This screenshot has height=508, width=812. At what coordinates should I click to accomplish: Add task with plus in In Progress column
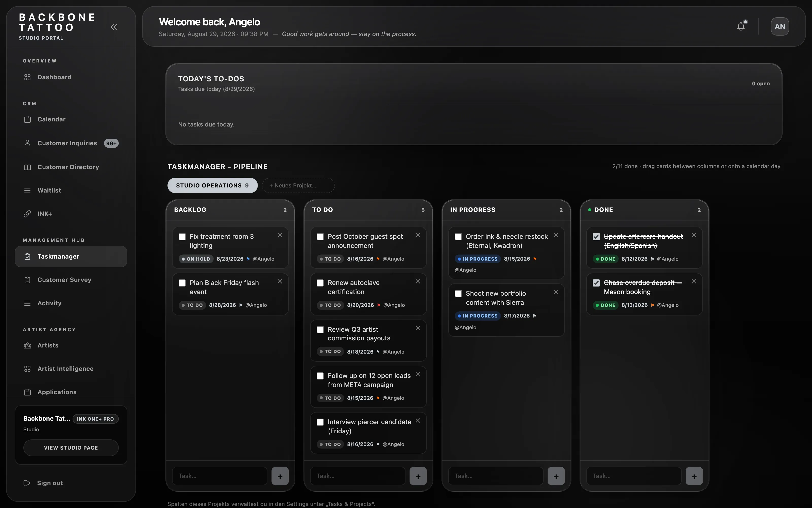pyautogui.click(x=556, y=476)
